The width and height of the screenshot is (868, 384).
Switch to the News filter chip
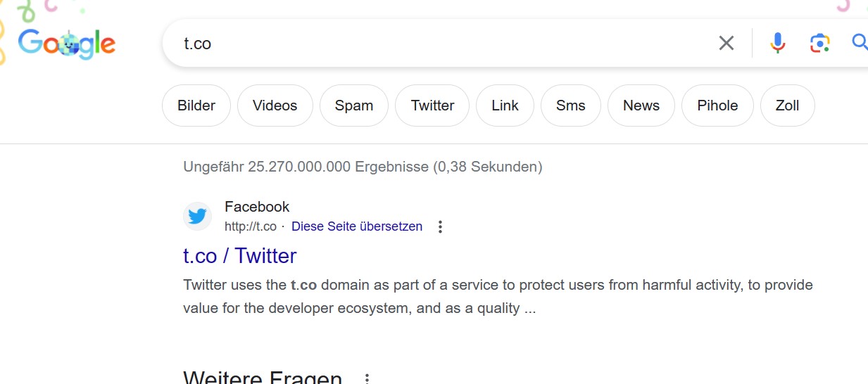tap(641, 105)
